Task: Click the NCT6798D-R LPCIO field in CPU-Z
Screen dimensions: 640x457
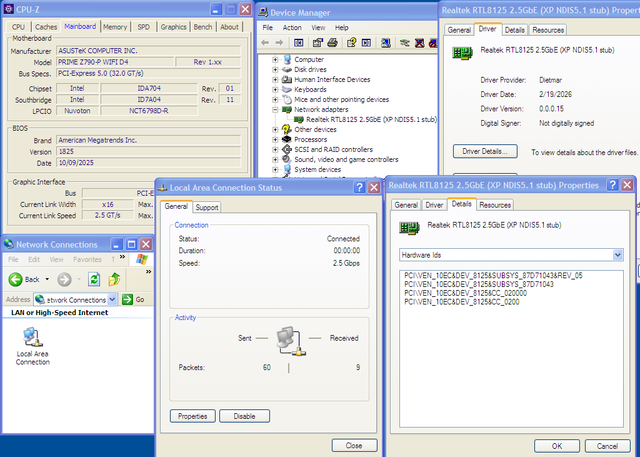Action: point(149,111)
